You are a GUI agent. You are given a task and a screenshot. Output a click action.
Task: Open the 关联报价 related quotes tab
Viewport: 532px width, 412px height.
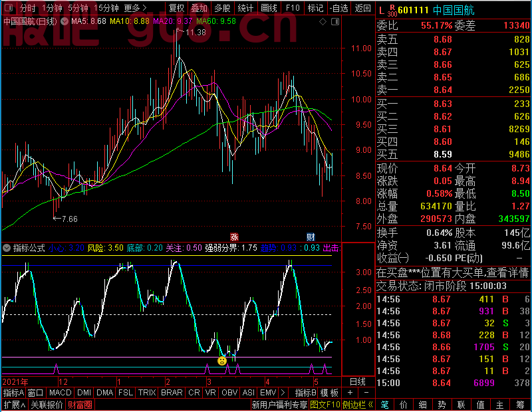[x=47, y=405]
